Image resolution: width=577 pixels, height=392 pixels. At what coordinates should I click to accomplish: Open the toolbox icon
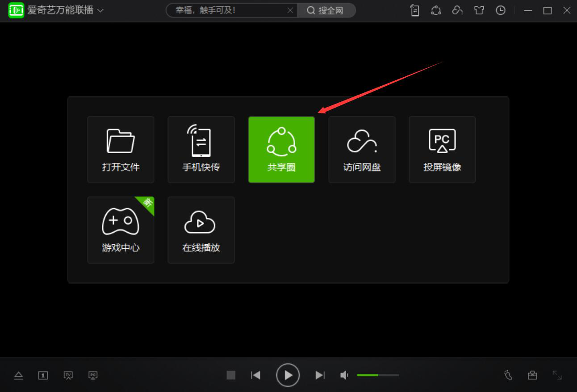532,375
